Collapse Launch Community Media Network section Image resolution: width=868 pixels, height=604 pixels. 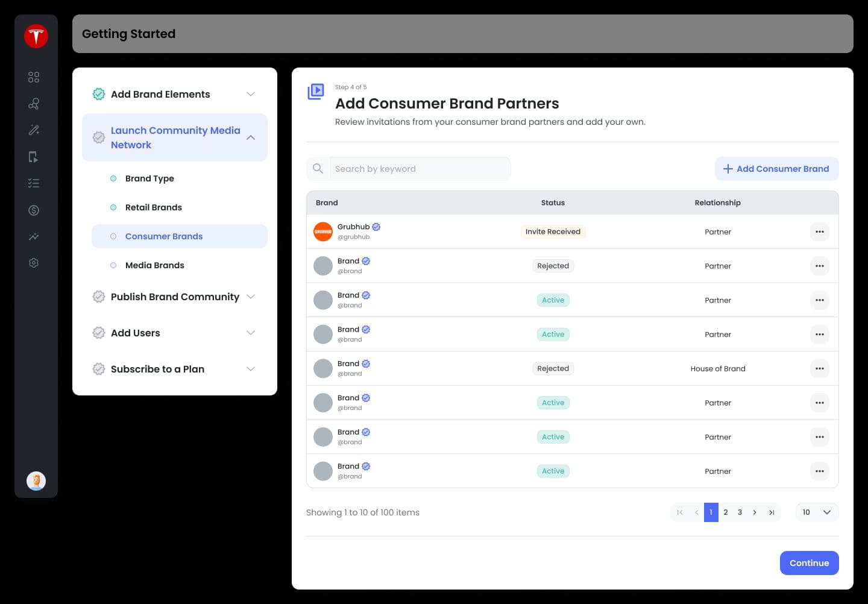pyautogui.click(x=251, y=137)
